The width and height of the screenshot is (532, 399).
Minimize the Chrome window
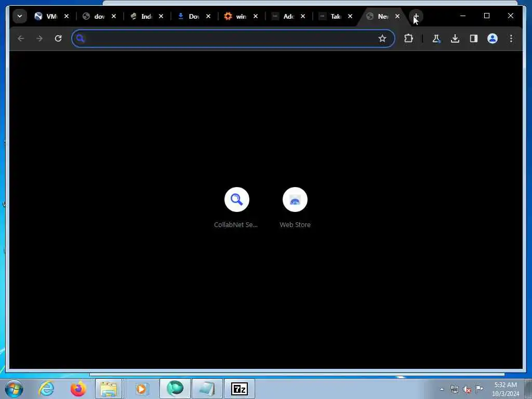pyautogui.click(x=463, y=16)
